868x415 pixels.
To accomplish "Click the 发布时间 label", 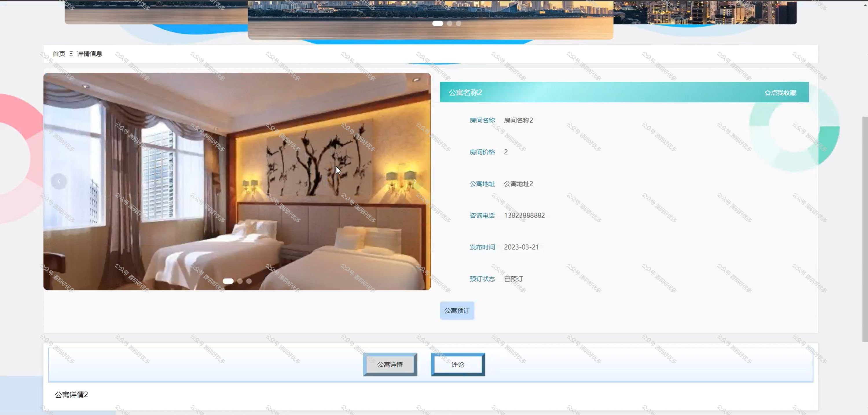I will click(482, 247).
